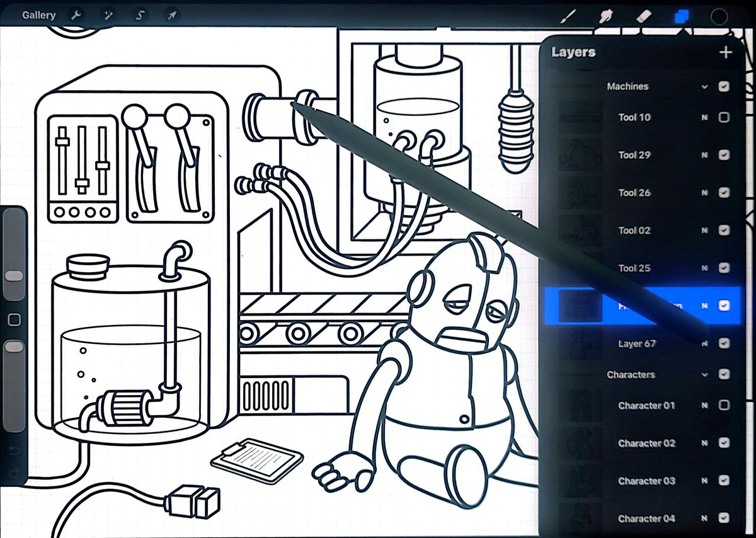Toggle visibility of Machines group
756x538 pixels.
(x=724, y=86)
